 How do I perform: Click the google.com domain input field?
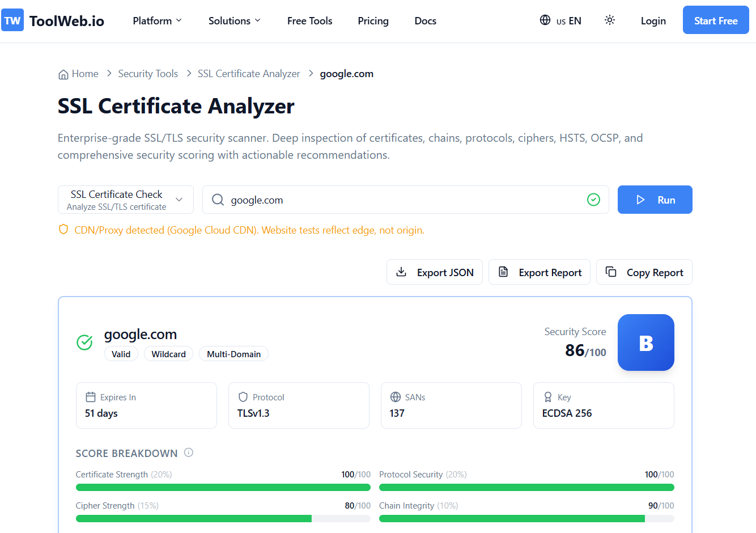coord(406,200)
